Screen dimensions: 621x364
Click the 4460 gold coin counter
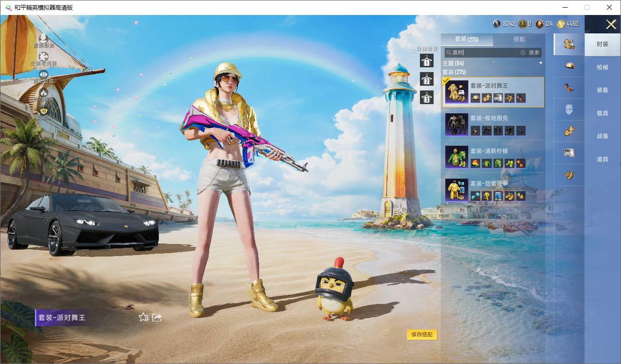coord(568,24)
